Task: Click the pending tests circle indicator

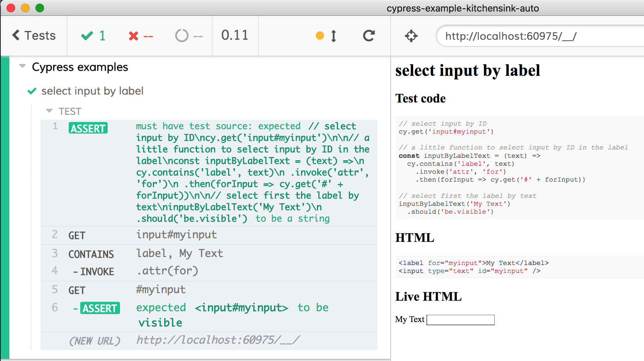Action: (189, 36)
